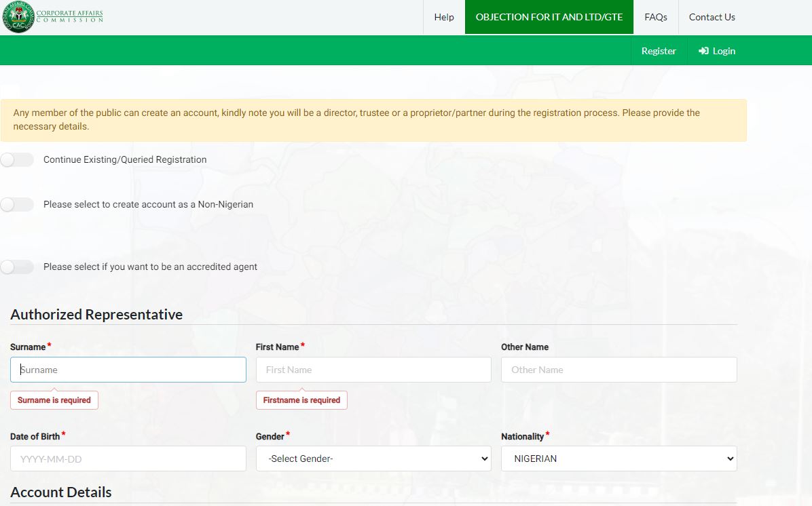Viewport: 812px width, 506px height.
Task: Select the Help menu item
Action: click(x=444, y=17)
